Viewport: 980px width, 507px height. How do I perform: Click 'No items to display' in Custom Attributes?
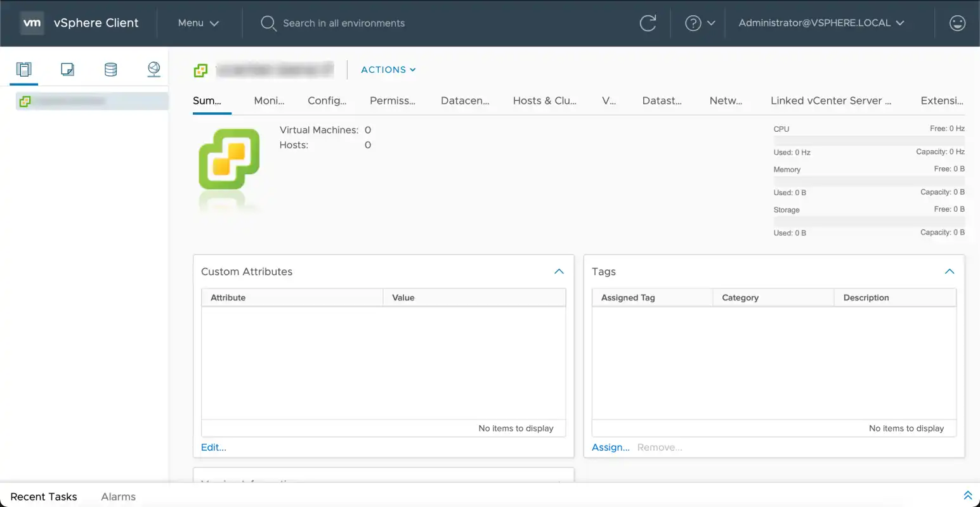click(516, 428)
